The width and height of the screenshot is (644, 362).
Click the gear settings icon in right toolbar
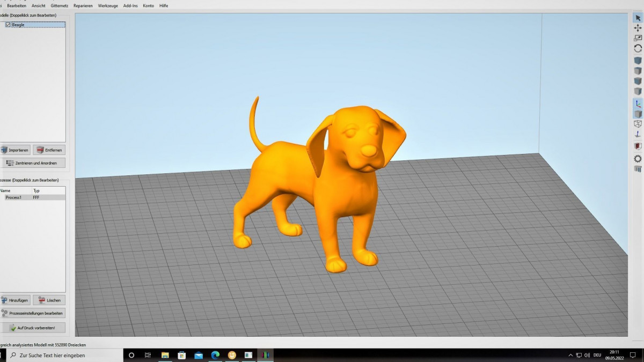click(x=638, y=159)
